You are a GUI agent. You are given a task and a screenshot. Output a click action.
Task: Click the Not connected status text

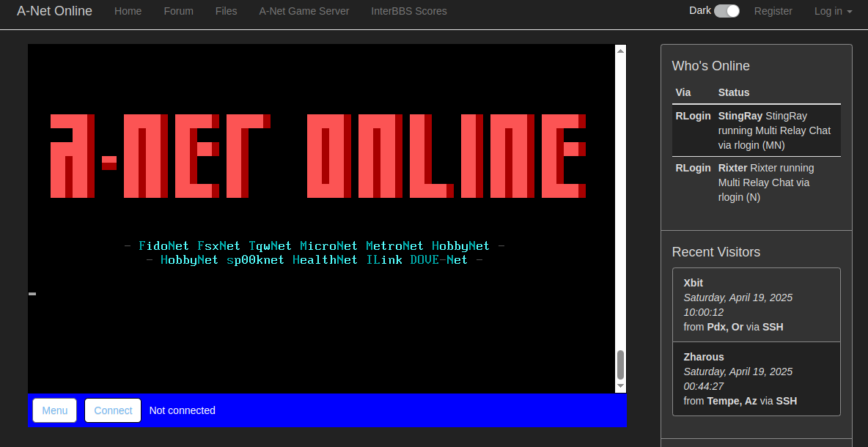[182, 410]
